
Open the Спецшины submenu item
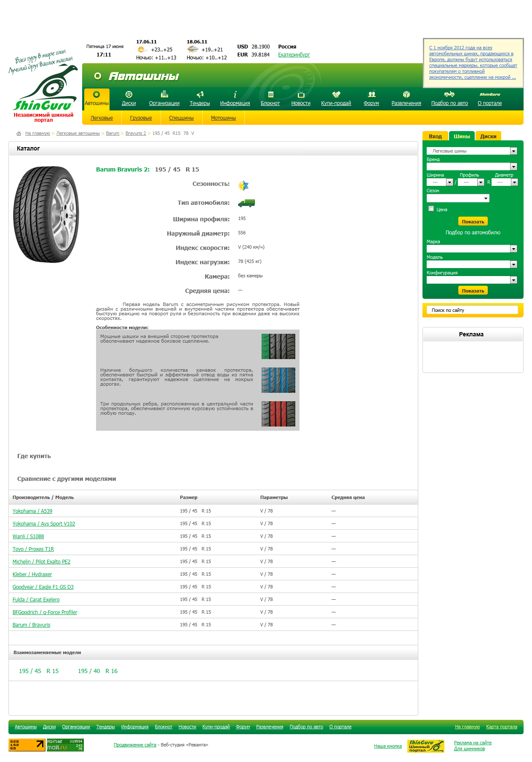point(182,118)
